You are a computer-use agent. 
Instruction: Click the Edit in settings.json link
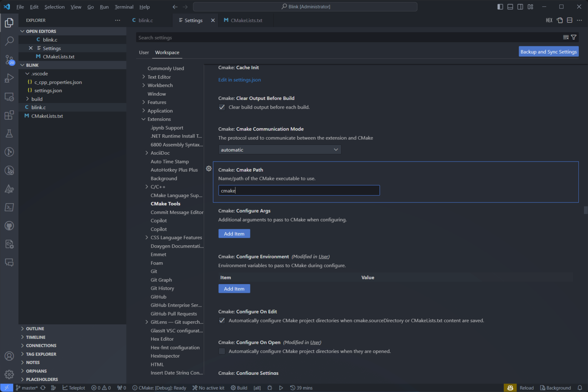pyautogui.click(x=239, y=80)
